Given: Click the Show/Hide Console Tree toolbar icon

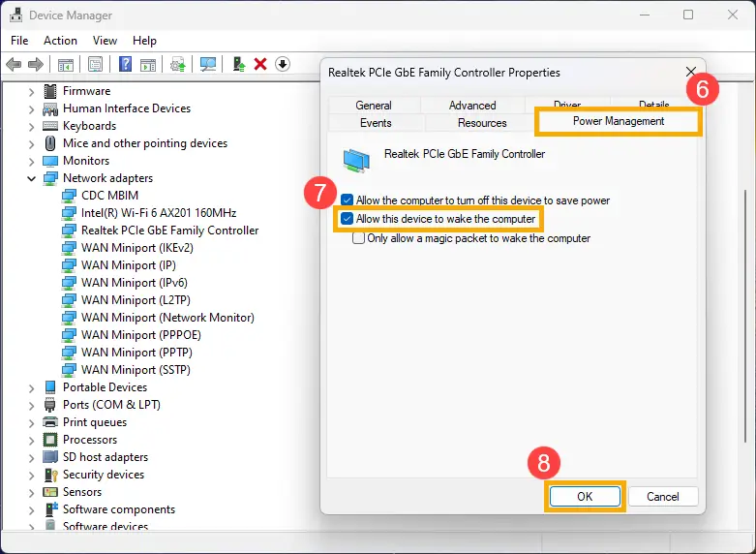Looking at the screenshot, I should click(x=66, y=65).
